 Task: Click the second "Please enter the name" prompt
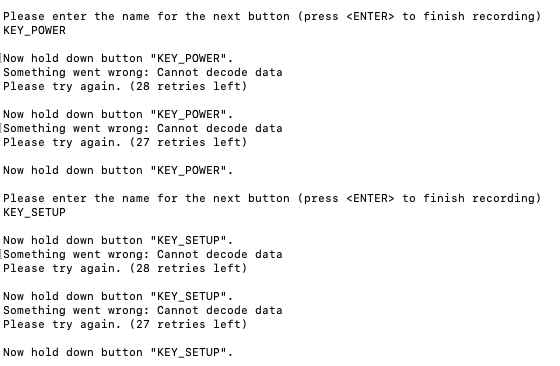click(272, 199)
